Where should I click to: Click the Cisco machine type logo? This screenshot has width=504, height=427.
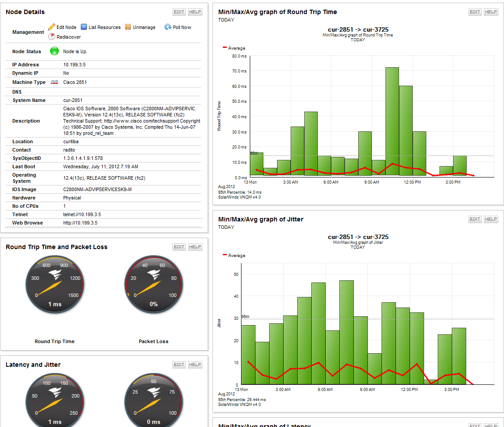pos(54,82)
